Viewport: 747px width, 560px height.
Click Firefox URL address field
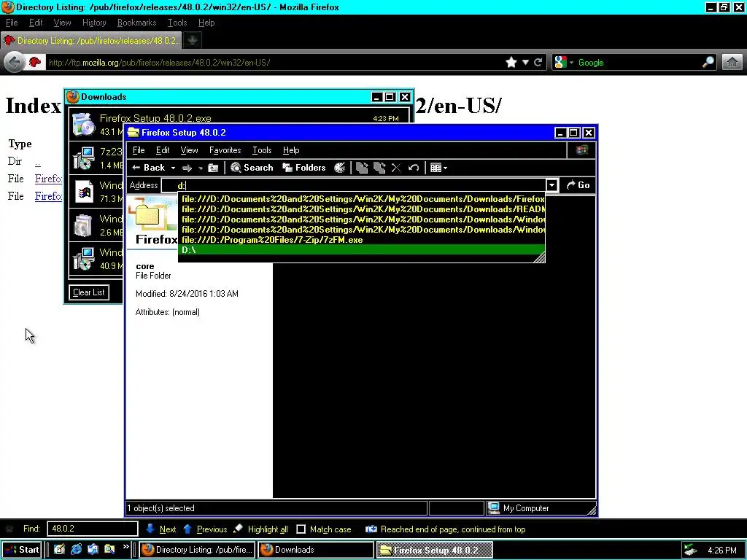[274, 63]
